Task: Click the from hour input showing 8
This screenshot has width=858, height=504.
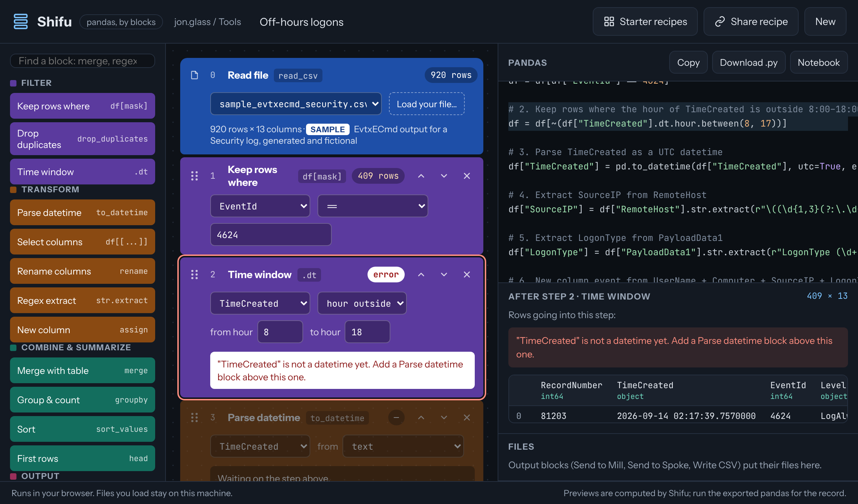Action: pyautogui.click(x=280, y=332)
